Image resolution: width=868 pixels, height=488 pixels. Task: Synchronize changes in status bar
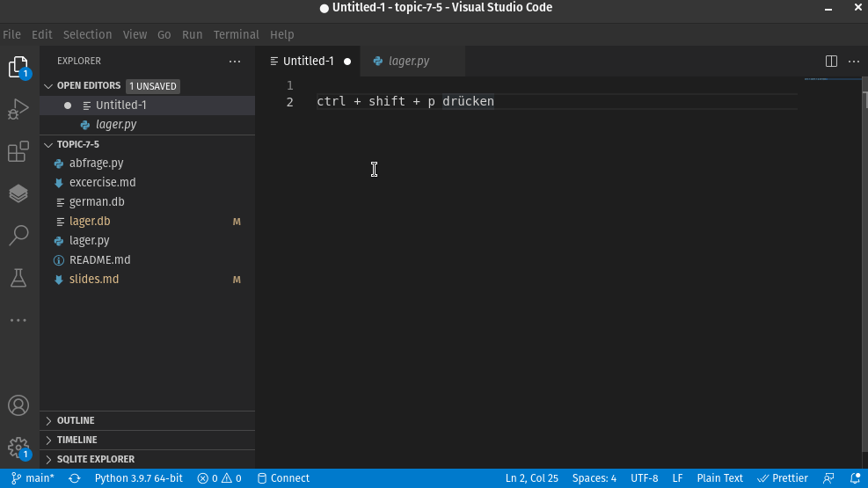point(75,478)
